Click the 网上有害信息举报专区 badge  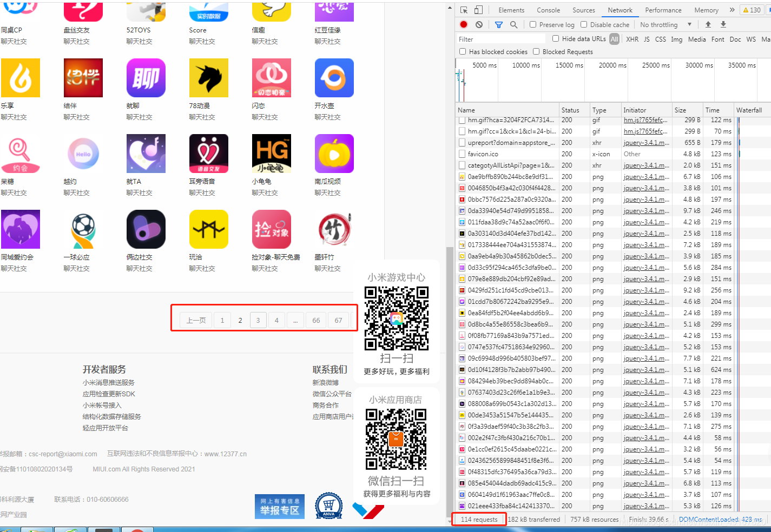[280, 506]
